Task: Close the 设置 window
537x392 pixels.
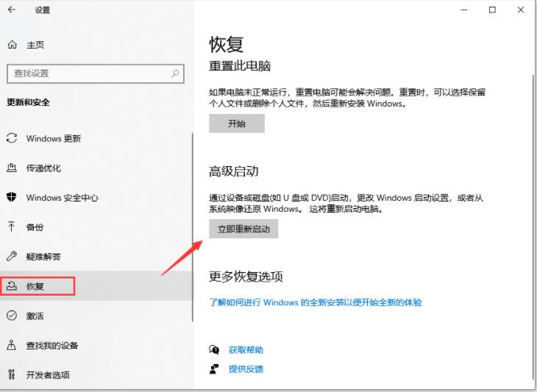Action: [x=521, y=10]
